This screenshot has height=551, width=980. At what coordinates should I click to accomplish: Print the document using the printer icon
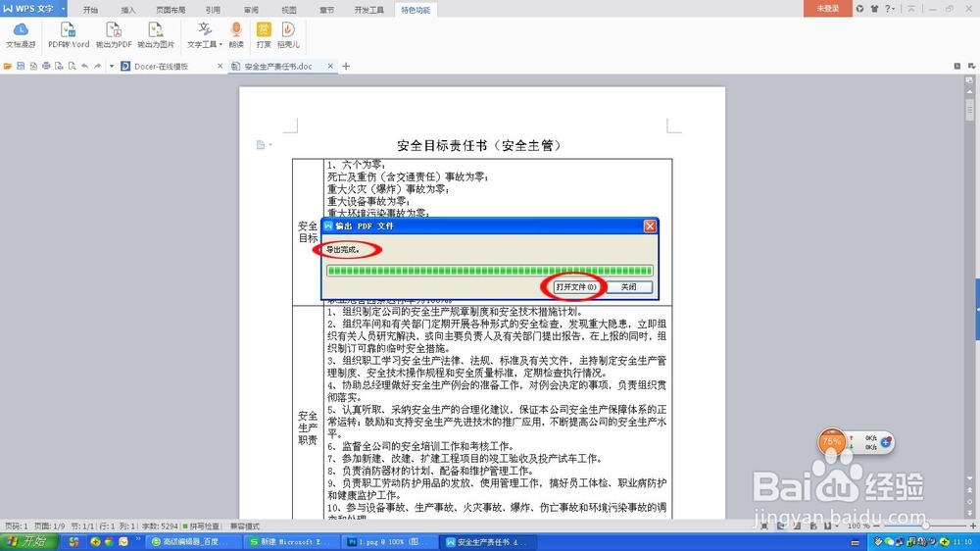click(46, 67)
